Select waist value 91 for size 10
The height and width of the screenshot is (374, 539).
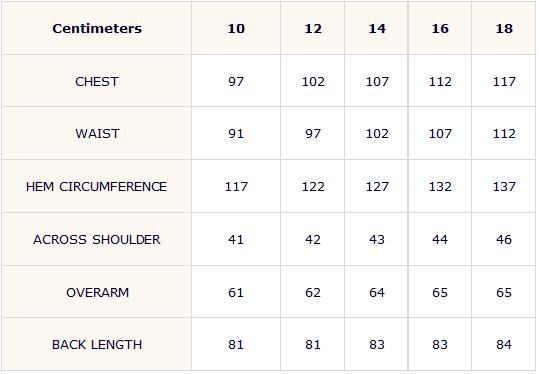(236, 133)
